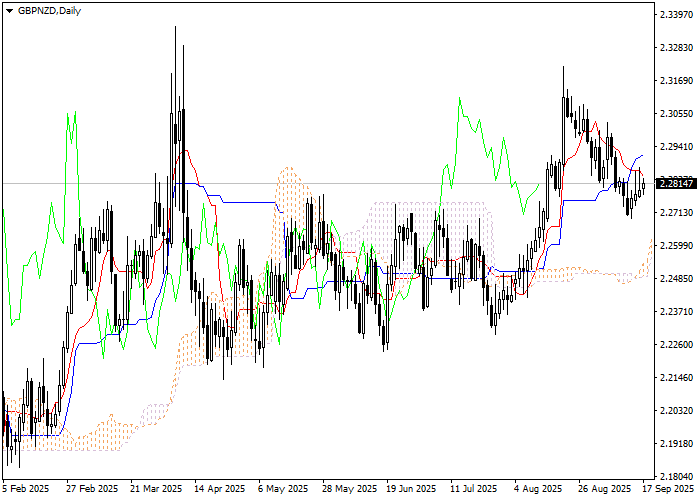The width and height of the screenshot is (700, 500).
Task: Click the GBPNZD,Daily chart title
Action: [51, 10]
